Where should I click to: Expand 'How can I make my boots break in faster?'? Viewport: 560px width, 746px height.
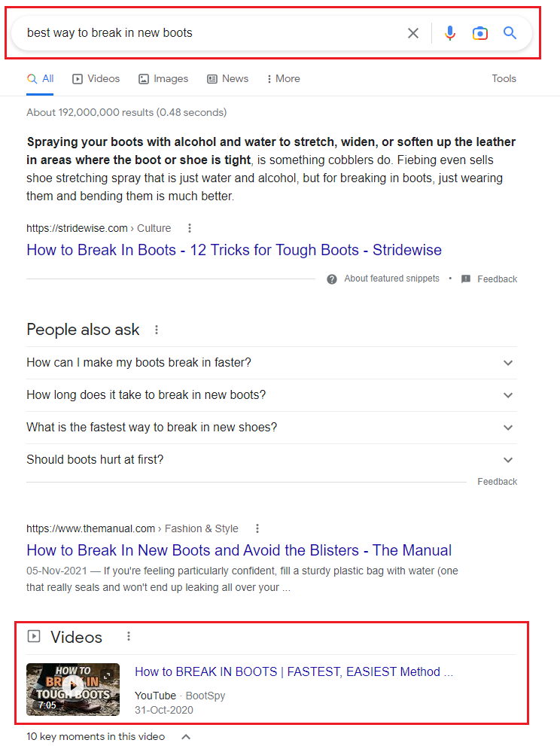tap(272, 363)
